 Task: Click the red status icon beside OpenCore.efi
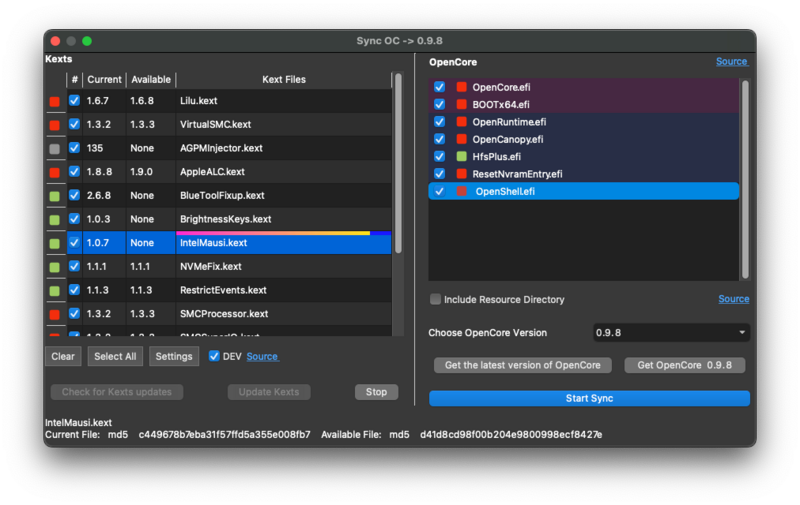tap(461, 87)
